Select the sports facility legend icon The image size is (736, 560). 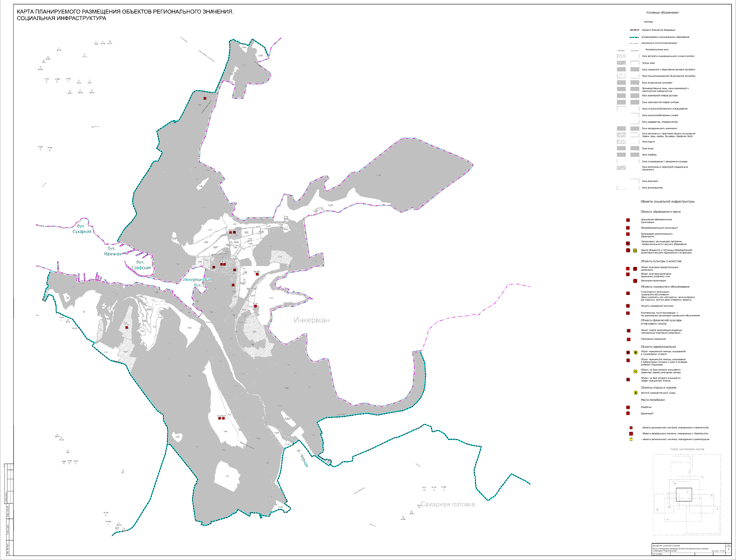(628, 339)
